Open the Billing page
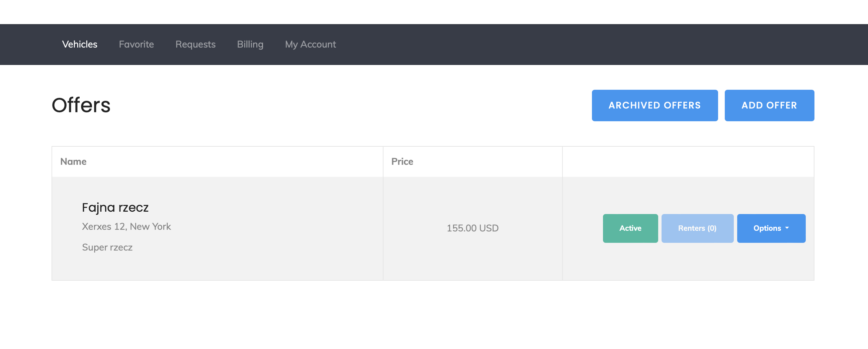The height and width of the screenshot is (349, 868). tap(250, 44)
